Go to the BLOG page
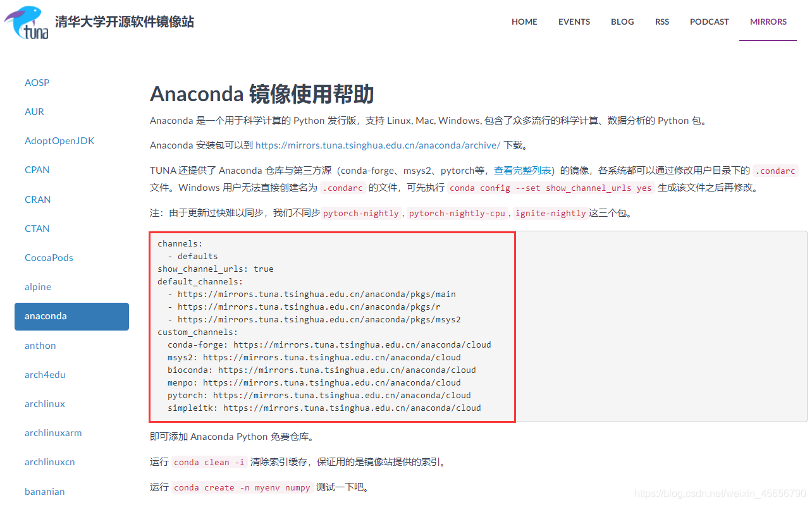 coord(622,21)
